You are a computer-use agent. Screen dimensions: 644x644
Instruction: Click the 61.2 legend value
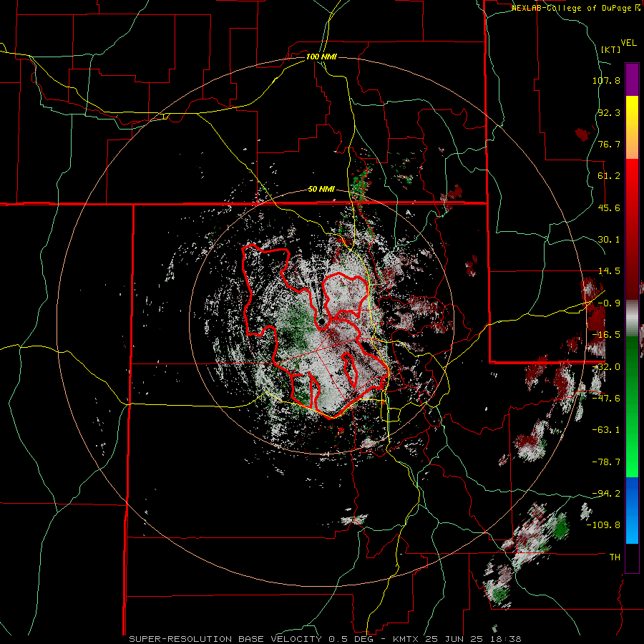pyautogui.click(x=609, y=176)
